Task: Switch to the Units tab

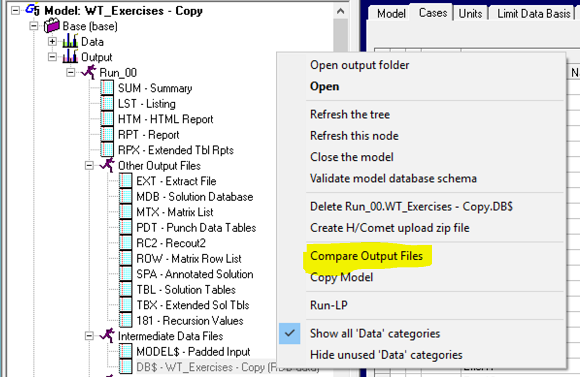Action: (470, 13)
